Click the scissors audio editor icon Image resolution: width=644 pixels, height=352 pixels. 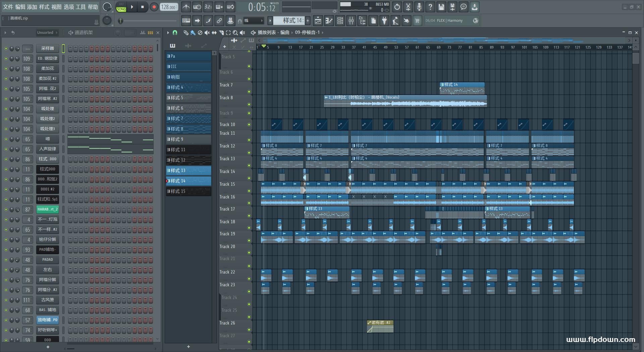click(x=408, y=7)
